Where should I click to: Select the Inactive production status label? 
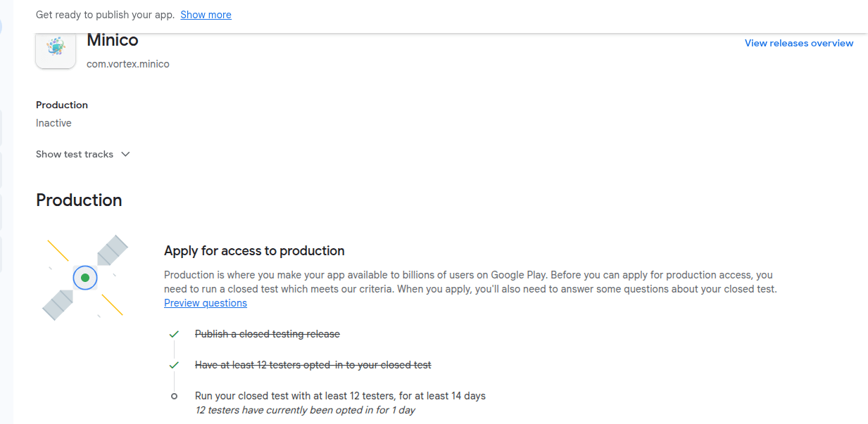[54, 123]
